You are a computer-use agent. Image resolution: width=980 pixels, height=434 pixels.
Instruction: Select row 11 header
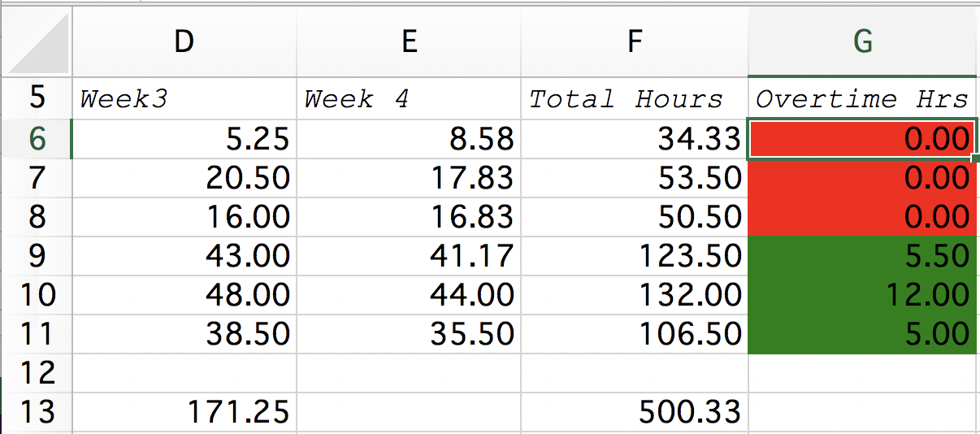pos(36,334)
